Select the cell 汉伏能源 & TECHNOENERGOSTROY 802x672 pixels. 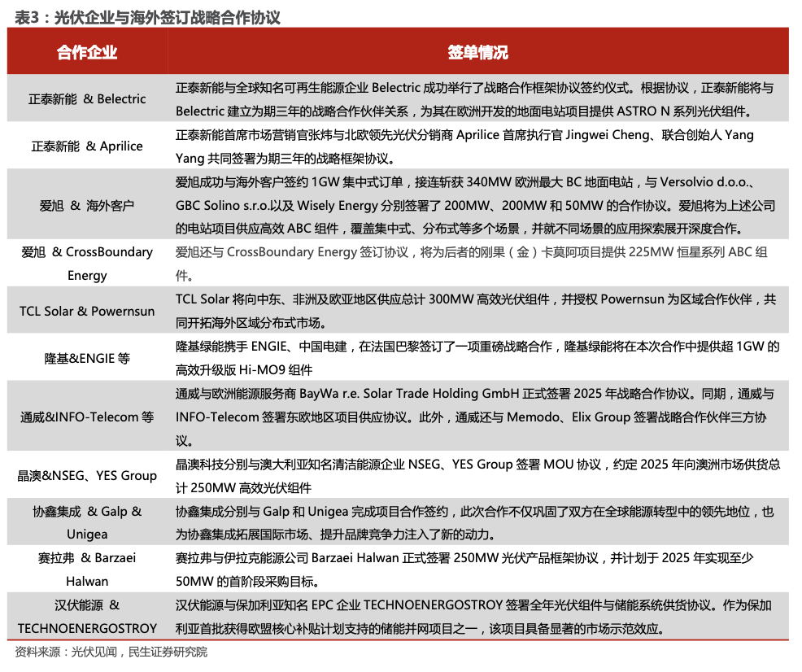point(87,617)
